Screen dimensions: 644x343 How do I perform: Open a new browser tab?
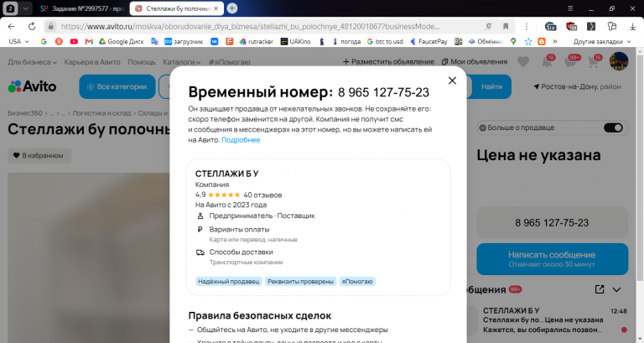coord(232,8)
